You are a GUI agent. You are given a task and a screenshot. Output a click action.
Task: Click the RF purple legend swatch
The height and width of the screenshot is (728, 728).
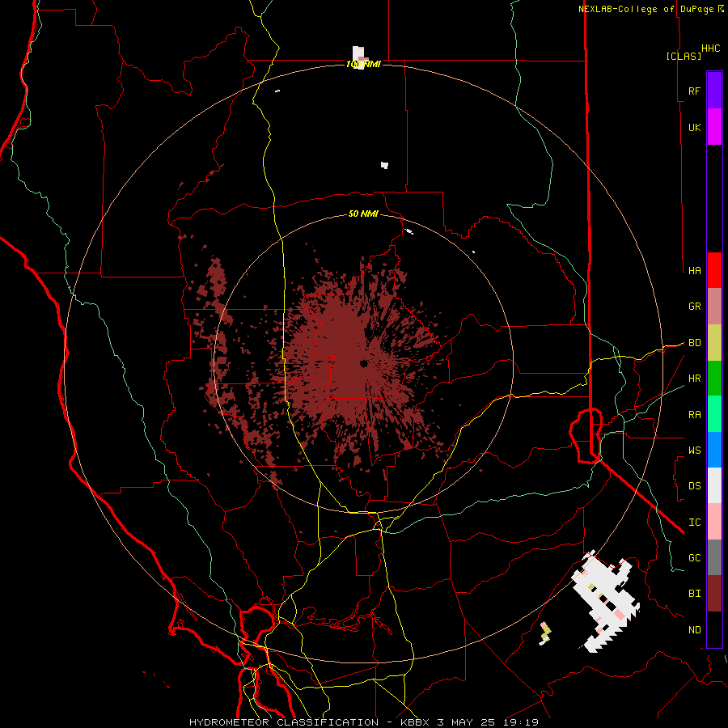[714, 91]
